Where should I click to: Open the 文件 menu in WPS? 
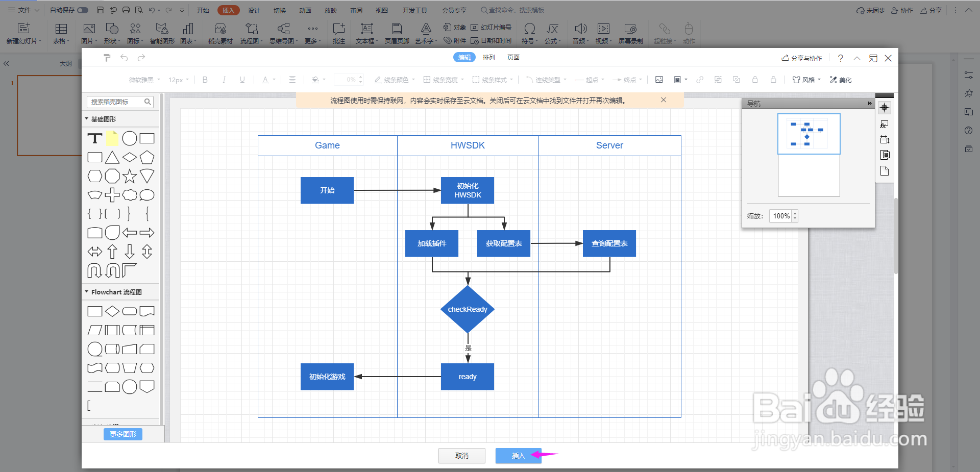[x=23, y=10]
